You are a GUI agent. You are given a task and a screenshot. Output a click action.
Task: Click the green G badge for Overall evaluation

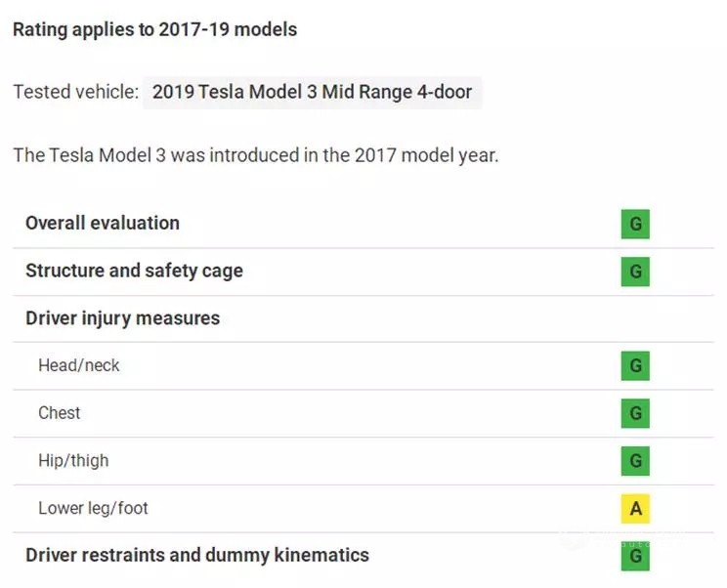click(635, 225)
